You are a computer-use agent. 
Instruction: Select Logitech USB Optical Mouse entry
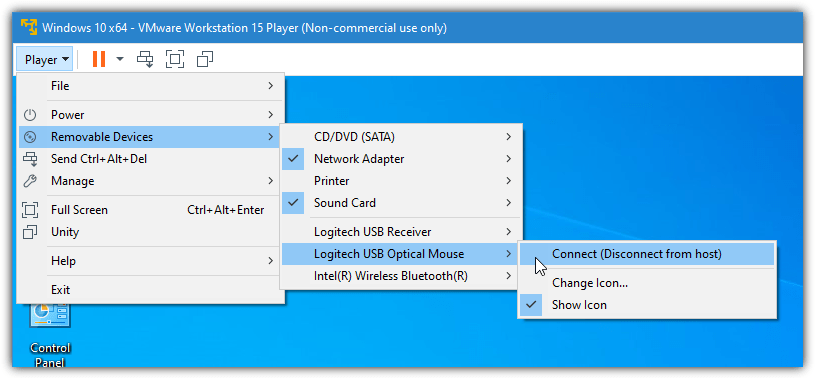[401, 254]
